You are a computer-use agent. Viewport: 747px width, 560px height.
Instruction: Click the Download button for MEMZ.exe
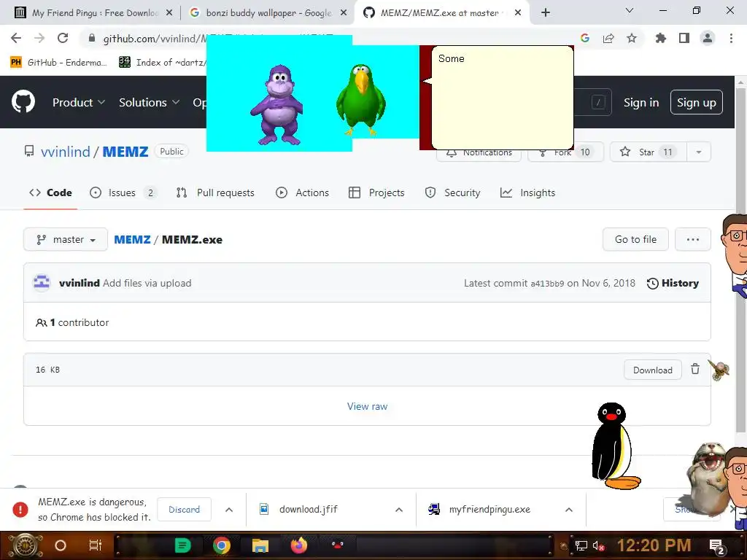point(653,370)
